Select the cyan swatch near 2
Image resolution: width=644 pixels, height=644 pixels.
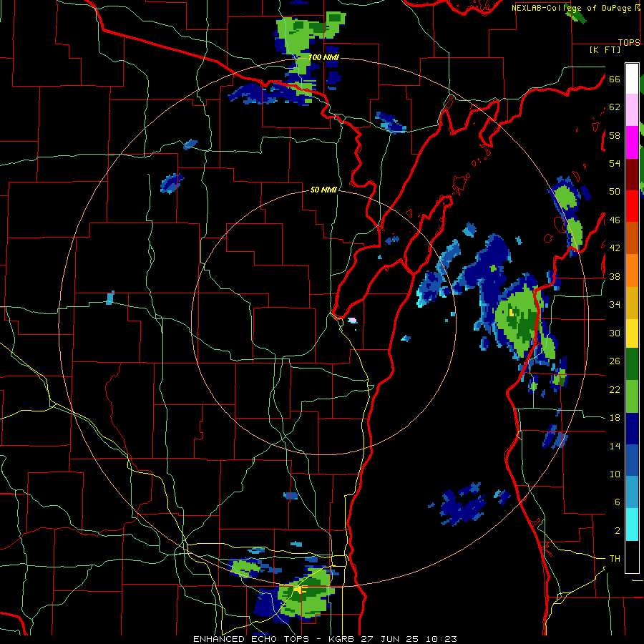click(x=632, y=525)
